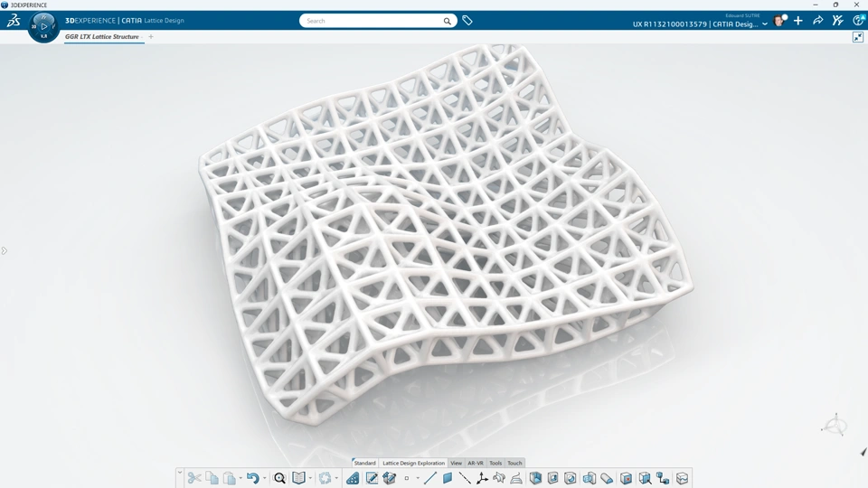Click the search magnifier icon

447,21
